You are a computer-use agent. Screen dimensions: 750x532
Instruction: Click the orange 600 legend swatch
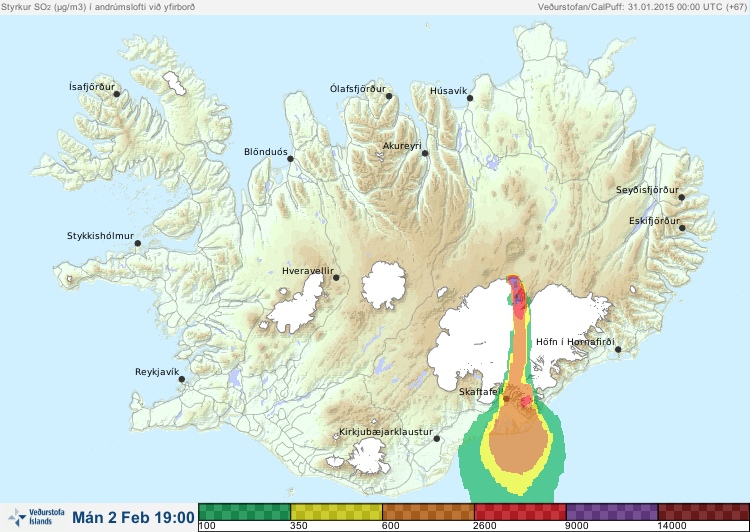point(428,512)
